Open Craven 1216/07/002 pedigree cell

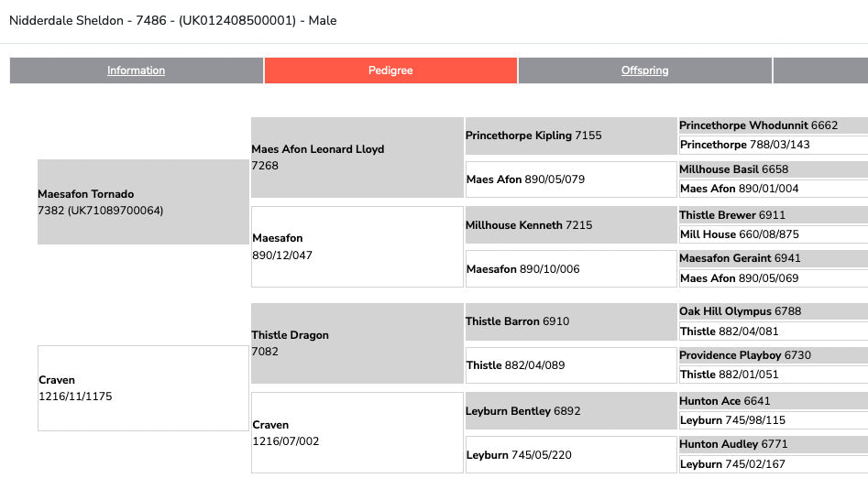click(x=357, y=432)
